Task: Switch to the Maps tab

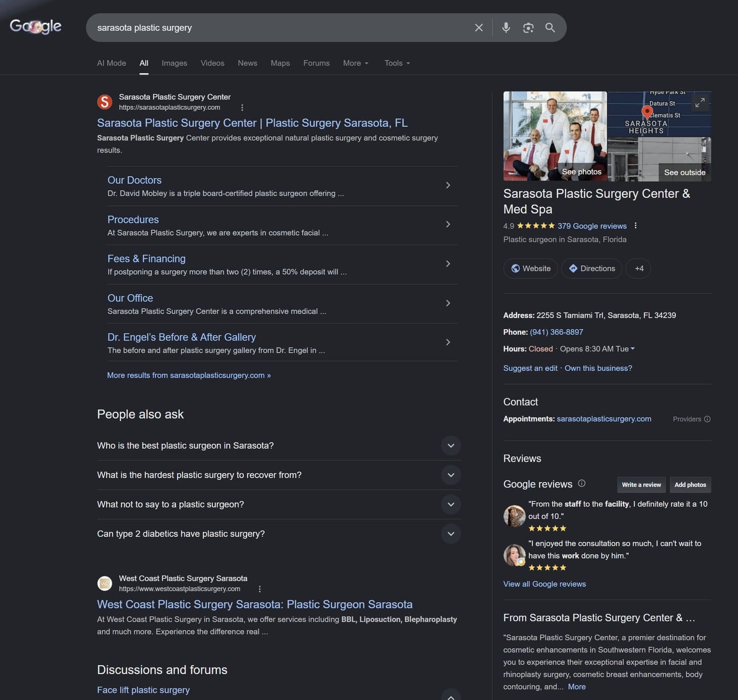Action: click(280, 63)
